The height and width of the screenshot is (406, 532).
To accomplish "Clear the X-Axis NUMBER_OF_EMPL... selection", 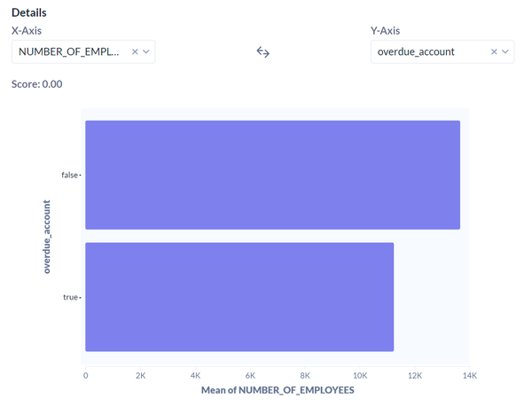I will tap(135, 51).
